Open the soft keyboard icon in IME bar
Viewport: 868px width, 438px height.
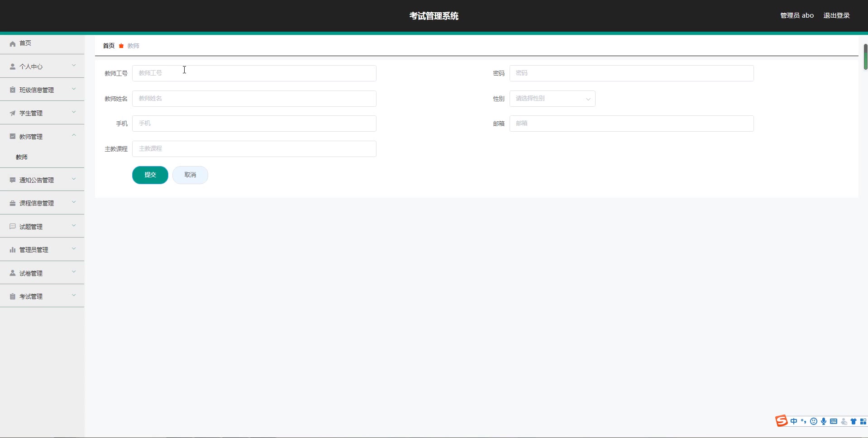(x=834, y=421)
